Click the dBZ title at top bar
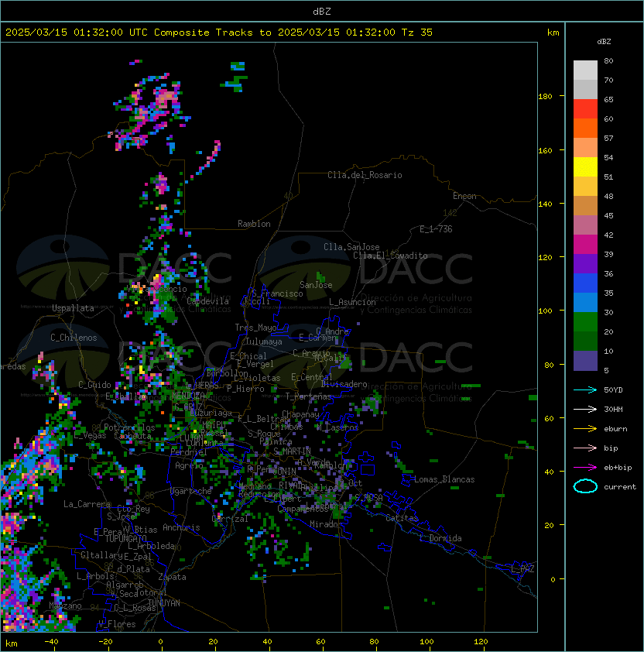 tap(323, 11)
